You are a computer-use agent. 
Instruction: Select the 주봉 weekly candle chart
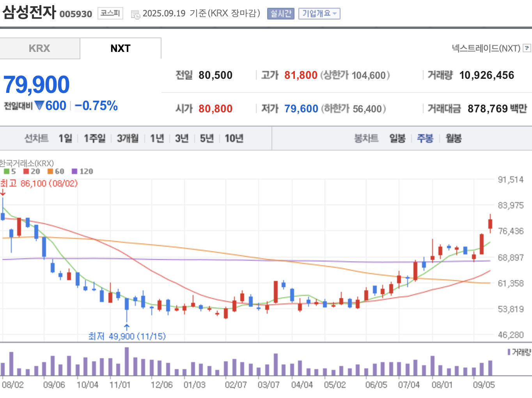click(425, 139)
